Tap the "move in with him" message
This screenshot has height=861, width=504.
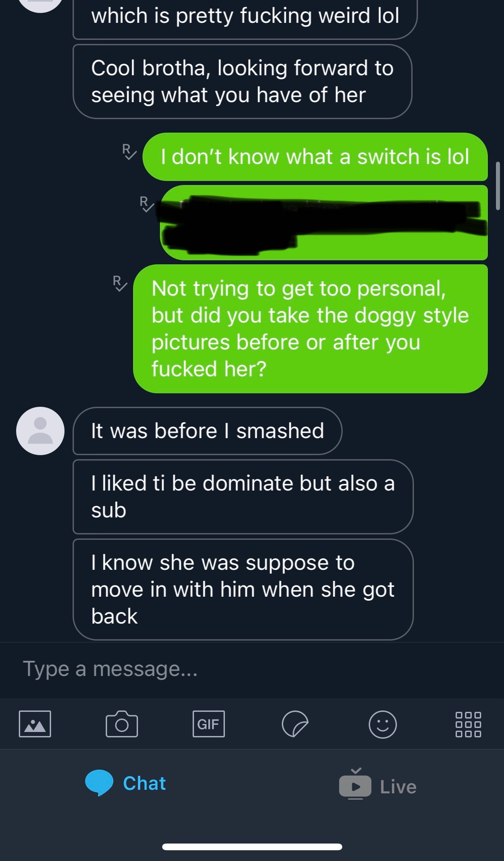pyautogui.click(x=243, y=589)
